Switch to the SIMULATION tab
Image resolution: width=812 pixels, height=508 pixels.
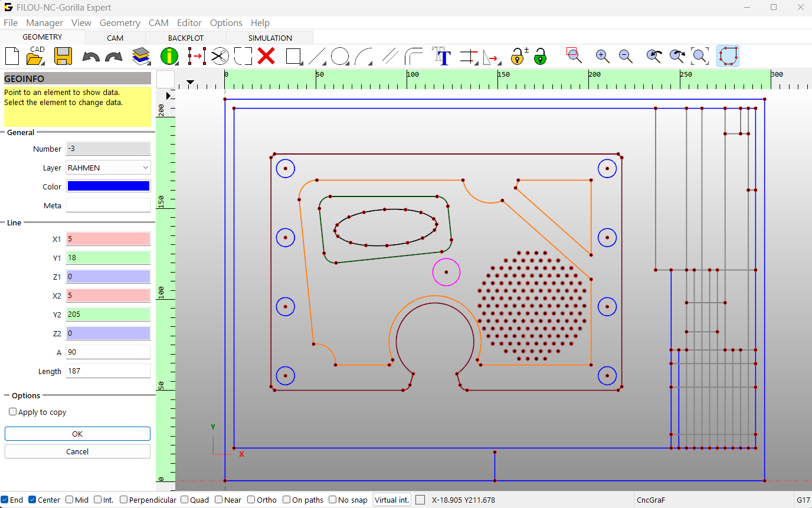coord(270,38)
